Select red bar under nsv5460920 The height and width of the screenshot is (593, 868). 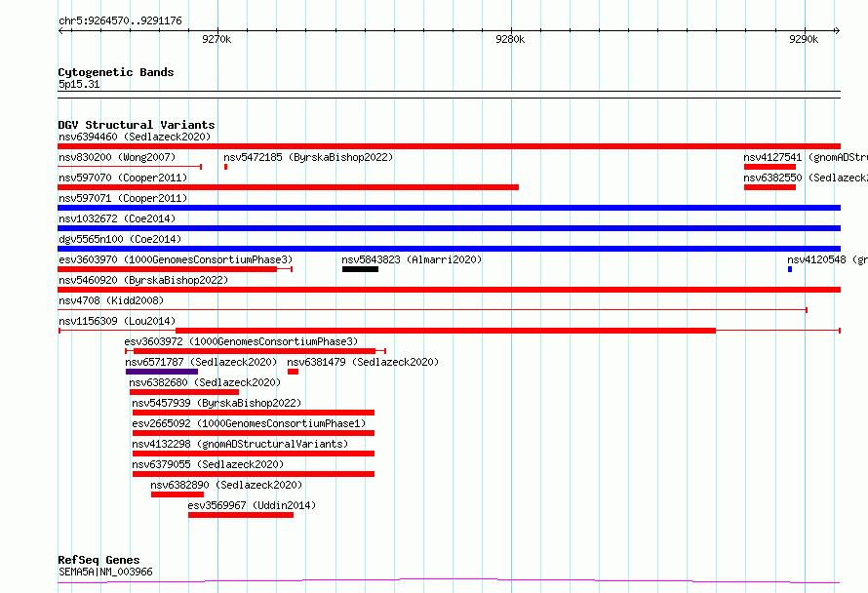tap(449, 290)
